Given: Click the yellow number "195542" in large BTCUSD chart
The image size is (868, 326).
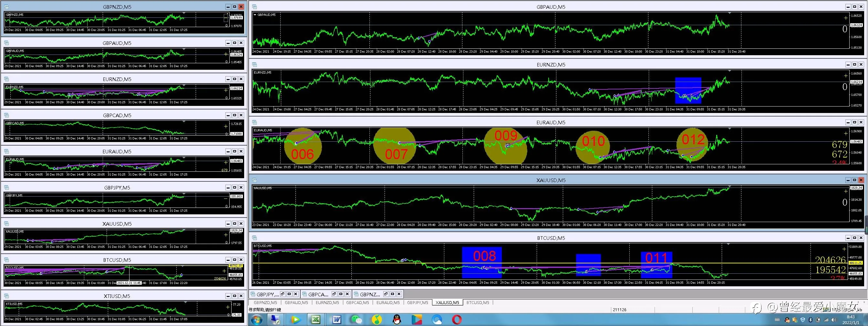Looking at the screenshot, I should [830, 270].
